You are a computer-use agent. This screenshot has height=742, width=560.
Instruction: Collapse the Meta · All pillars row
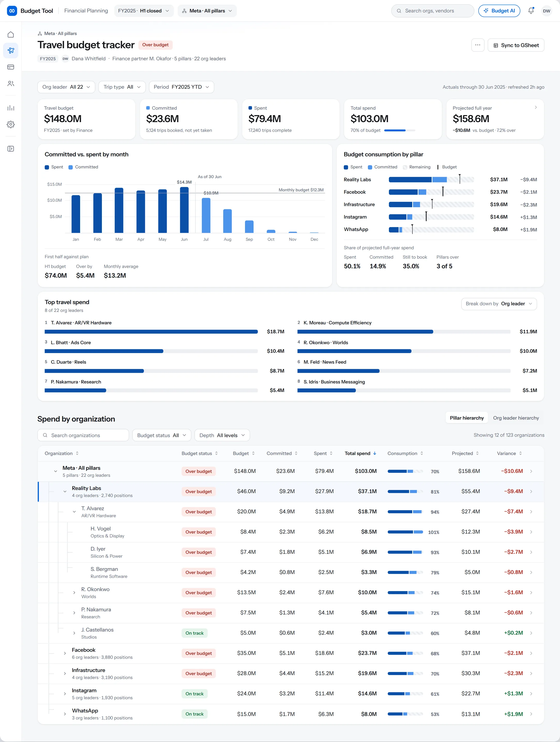click(55, 471)
